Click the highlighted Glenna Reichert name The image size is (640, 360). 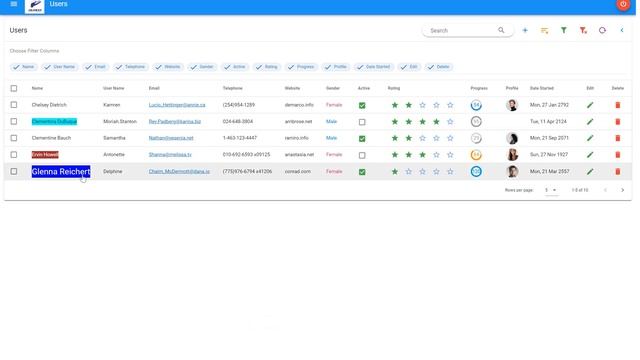click(61, 172)
